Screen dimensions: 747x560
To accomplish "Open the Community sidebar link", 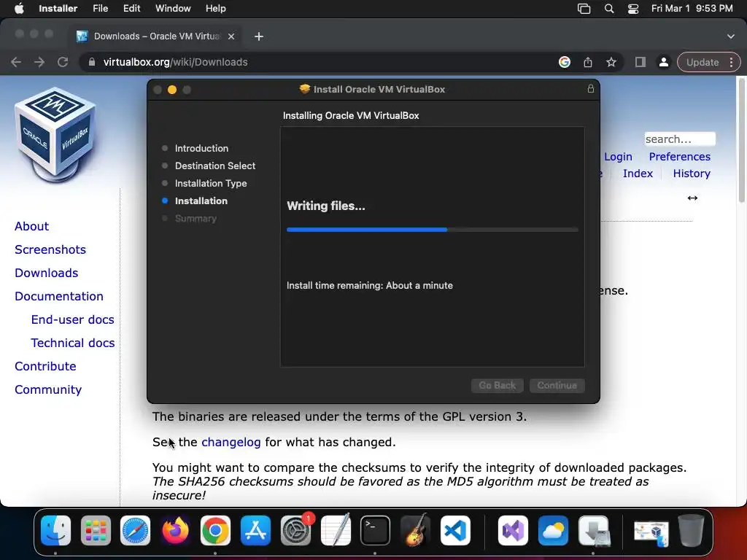I will (48, 389).
